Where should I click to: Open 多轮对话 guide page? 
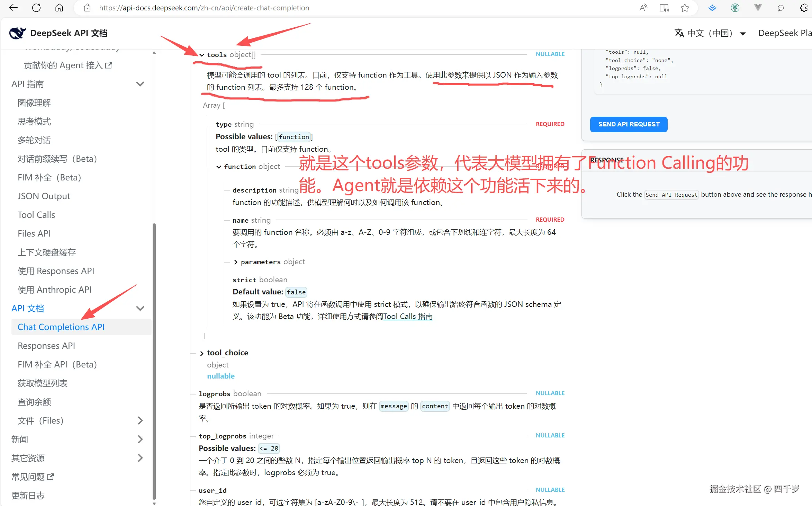(34, 140)
